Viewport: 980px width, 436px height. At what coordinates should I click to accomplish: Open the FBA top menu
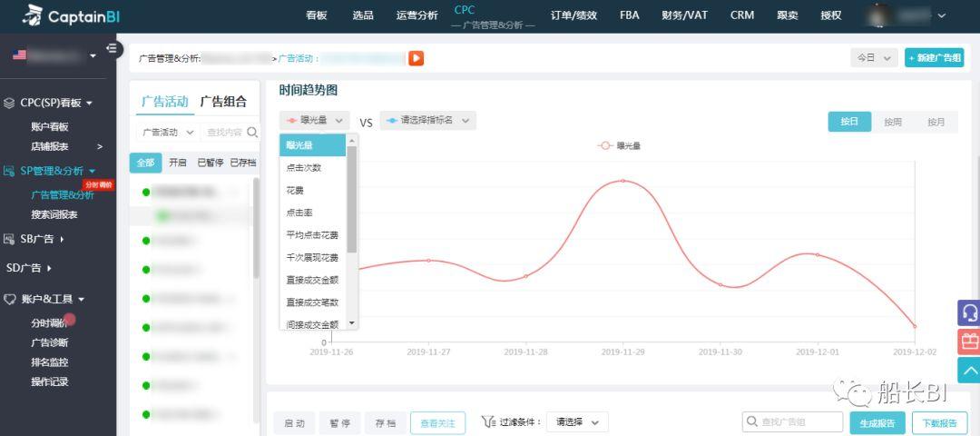click(630, 15)
